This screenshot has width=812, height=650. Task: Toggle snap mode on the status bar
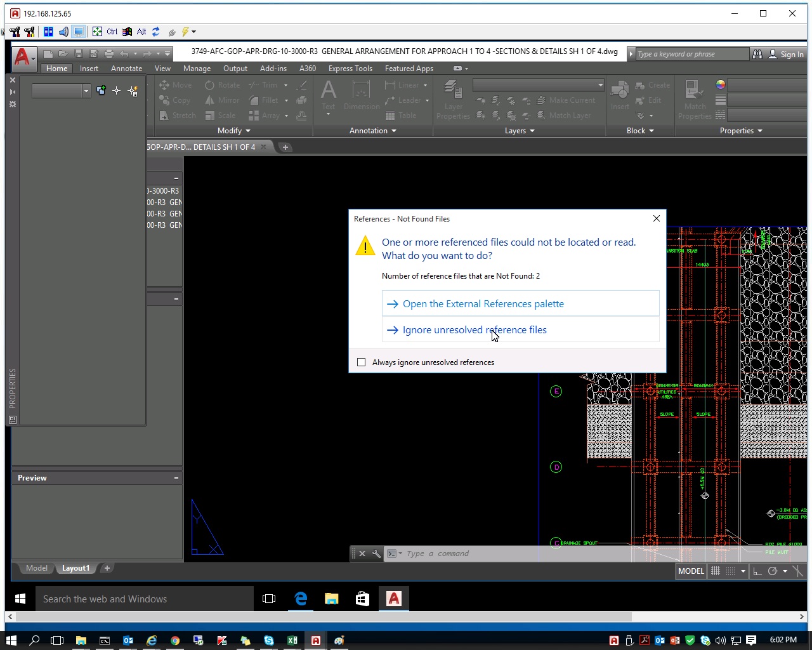(x=730, y=571)
